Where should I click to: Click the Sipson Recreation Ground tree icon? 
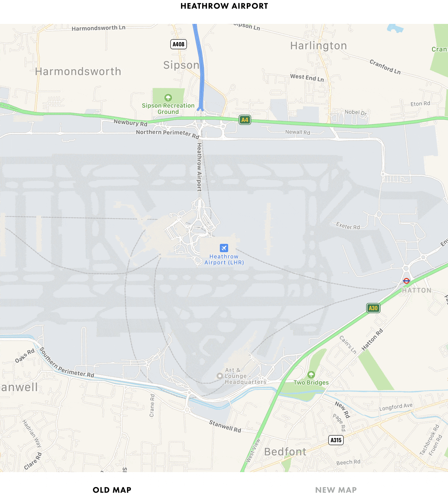pos(168,98)
